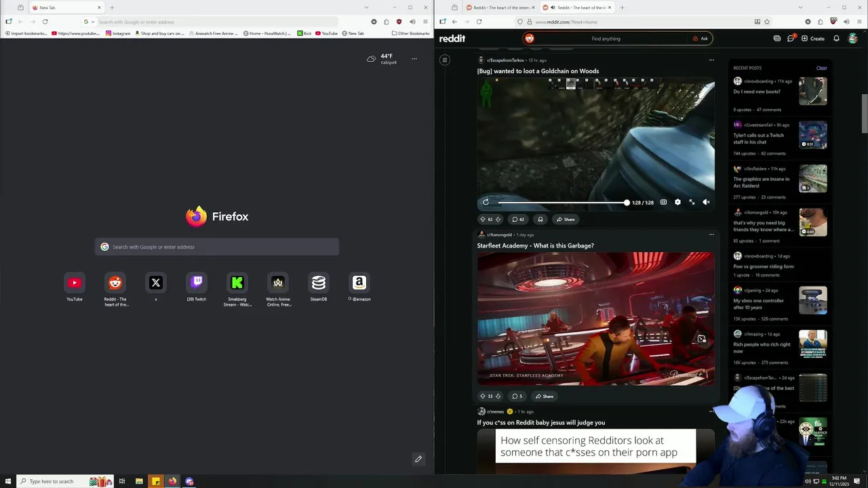Open comments on the Starfleet Academy post
This screenshot has height=488, width=868.
517,396
